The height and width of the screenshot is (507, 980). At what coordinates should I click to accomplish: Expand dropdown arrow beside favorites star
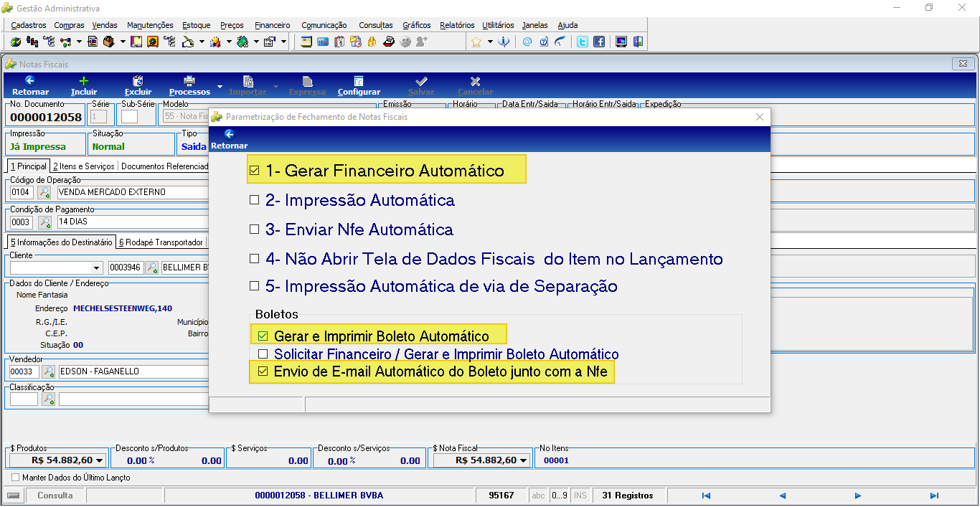point(490,42)
